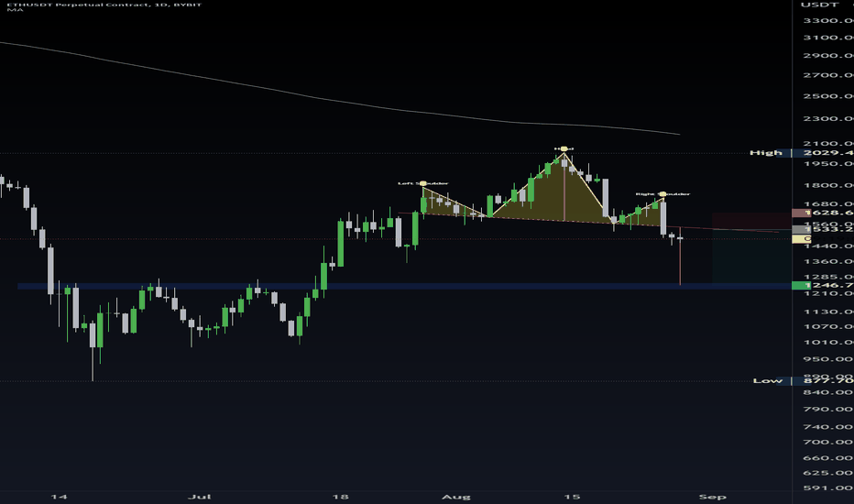Click the 877.70 low price tag
Viewport: 854px width, 504px height.
coord(823,380)
